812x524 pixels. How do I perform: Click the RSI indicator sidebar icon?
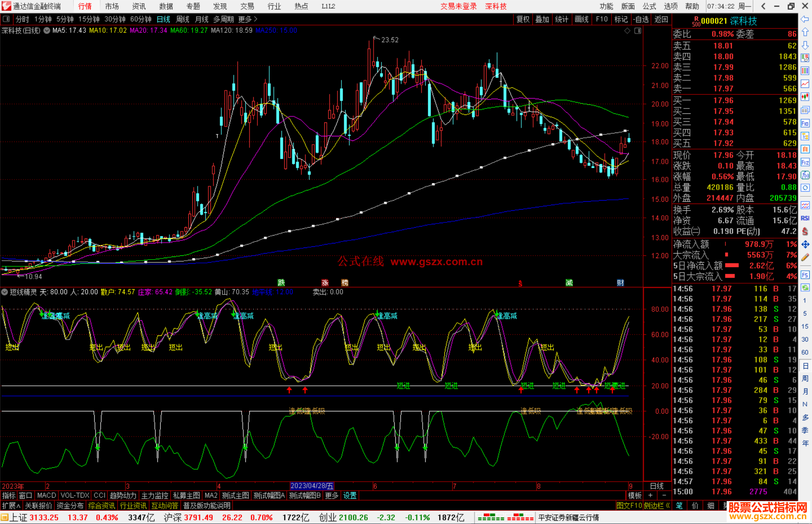click(805, 218)
